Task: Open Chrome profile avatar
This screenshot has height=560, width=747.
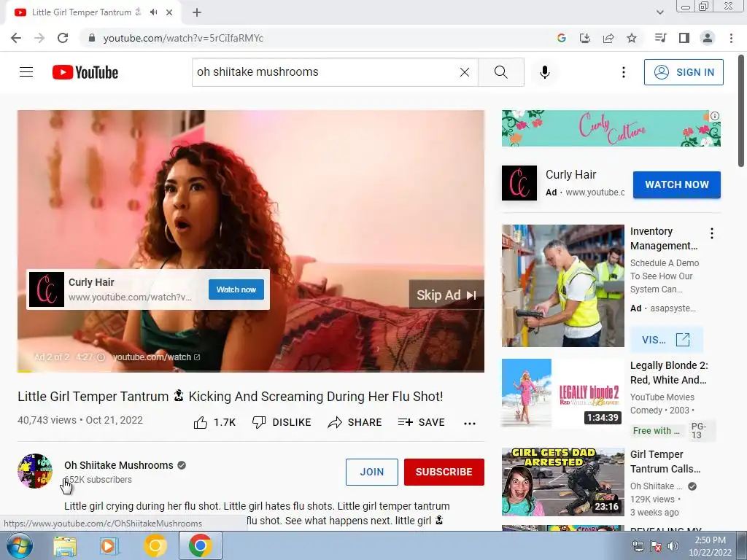Action: click(708, 38)
